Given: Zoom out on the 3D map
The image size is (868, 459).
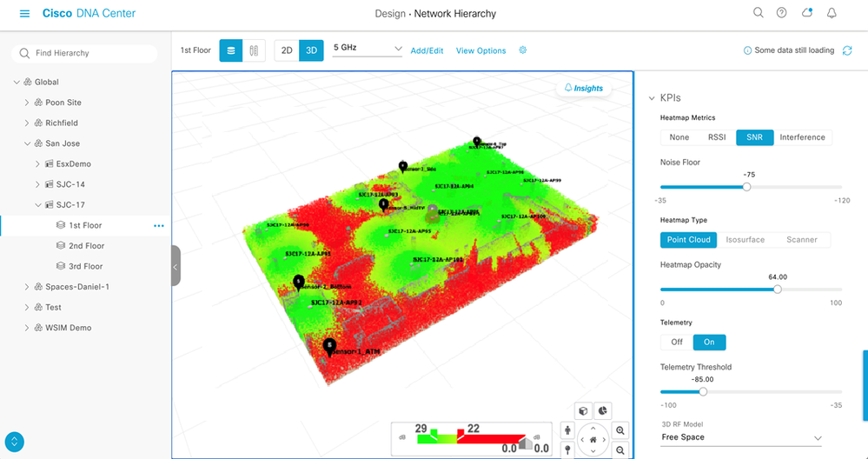Looking at the screenshot, I should [x=620, y=450].
